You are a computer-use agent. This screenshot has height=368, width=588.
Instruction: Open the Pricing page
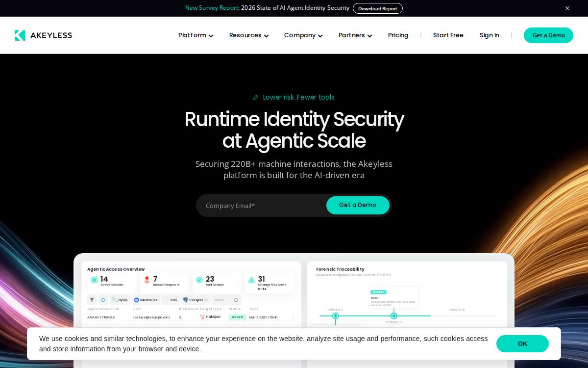pos(398,35)
